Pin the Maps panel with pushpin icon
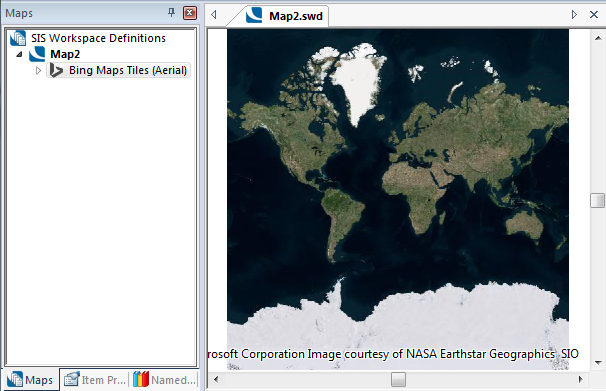 (171, 13)
